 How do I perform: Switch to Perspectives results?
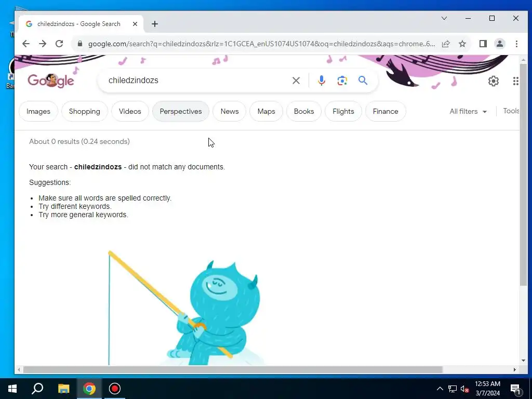[180, 111]
